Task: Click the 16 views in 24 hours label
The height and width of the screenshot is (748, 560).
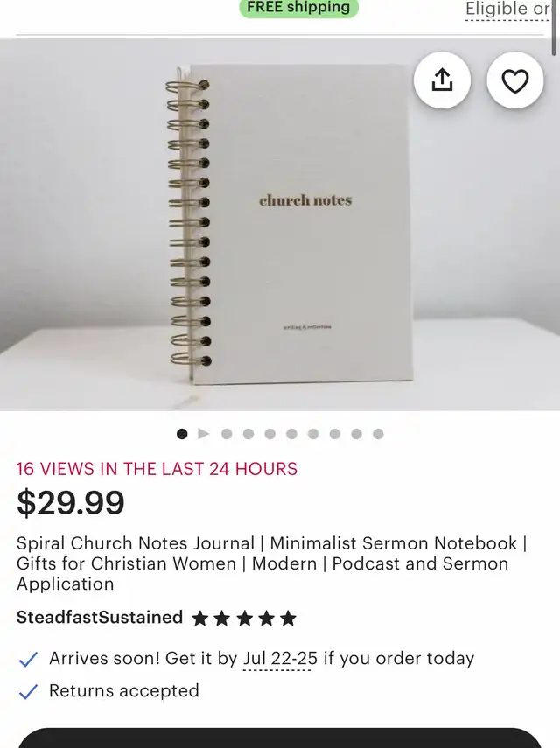Action: 157,469
